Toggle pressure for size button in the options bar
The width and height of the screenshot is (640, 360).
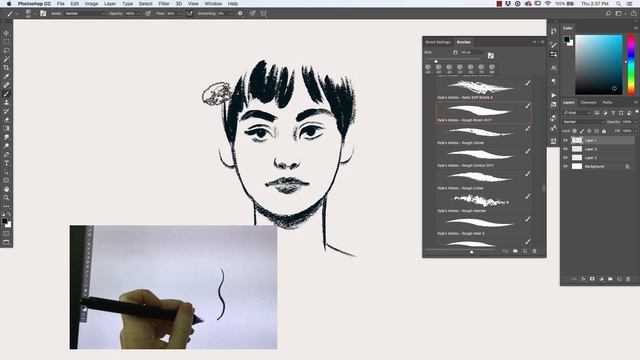(x=253, y=13)
